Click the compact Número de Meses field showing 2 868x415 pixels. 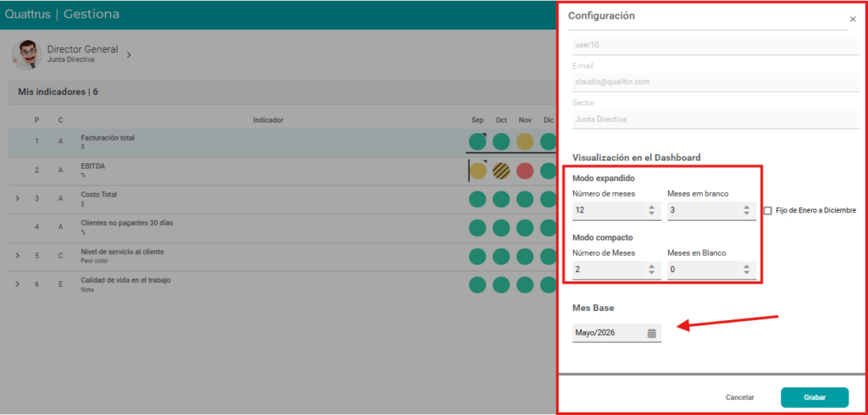[617, 269]
